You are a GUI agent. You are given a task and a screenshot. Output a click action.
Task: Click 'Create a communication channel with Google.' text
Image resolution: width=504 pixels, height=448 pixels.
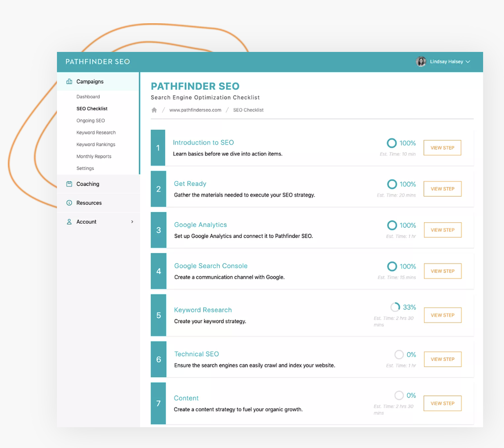point(229,277)
